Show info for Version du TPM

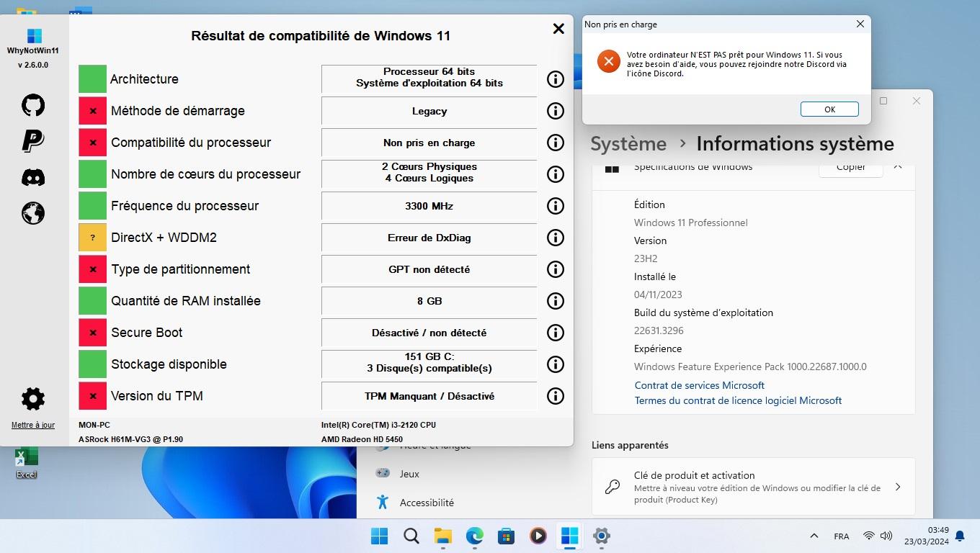[555, 396]
